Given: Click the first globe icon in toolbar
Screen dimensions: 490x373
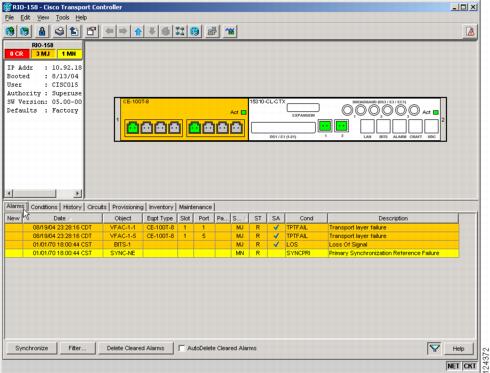Looking at the screenshot, I should point(10,31).
